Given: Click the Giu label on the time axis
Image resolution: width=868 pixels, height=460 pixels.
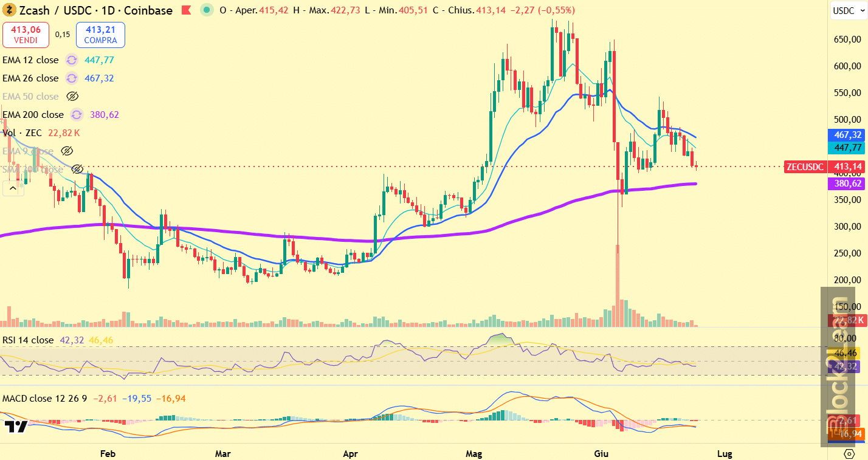Looking at the screenshot, I should coord(601,453).
